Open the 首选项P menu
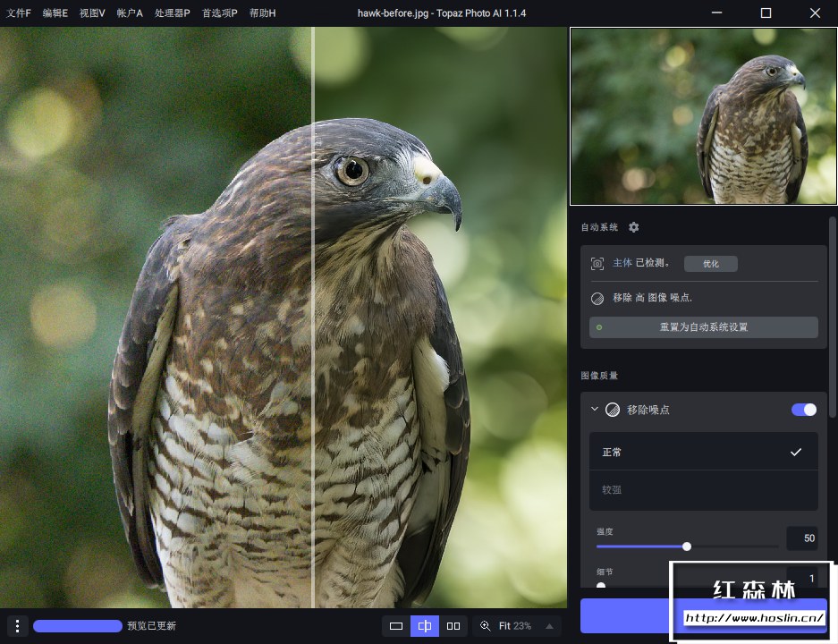Screen dimensions: 838x644 click(220, 13)
